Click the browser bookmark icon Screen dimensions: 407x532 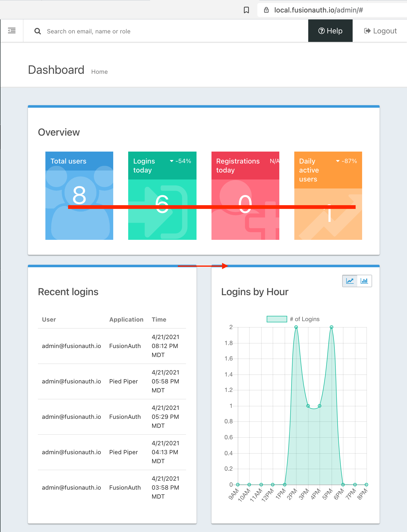tap(246, 10)
